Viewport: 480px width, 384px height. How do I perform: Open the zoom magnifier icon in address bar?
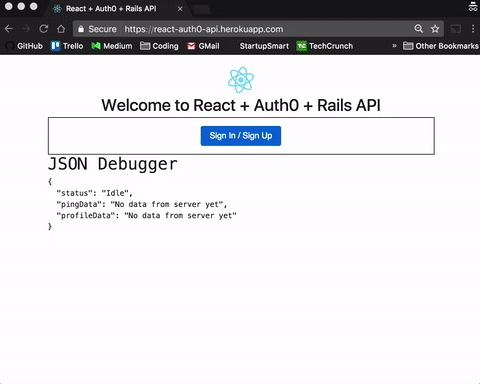point(419,29)
